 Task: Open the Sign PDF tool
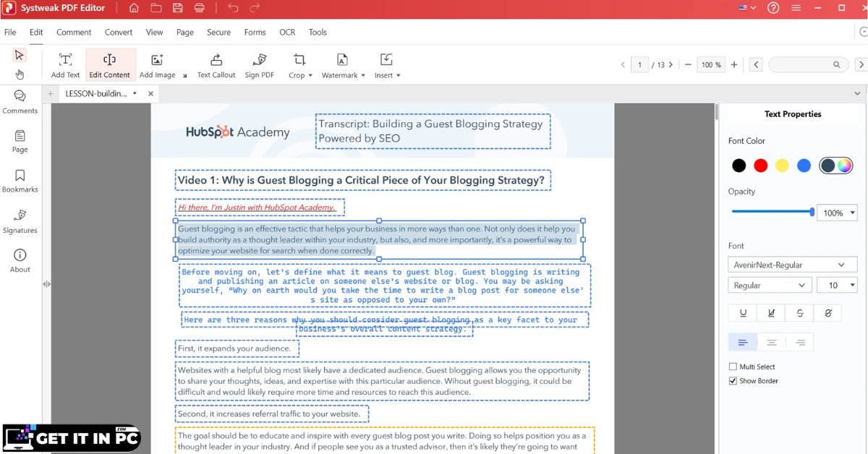pyautogui.click(x=259, y=65)
